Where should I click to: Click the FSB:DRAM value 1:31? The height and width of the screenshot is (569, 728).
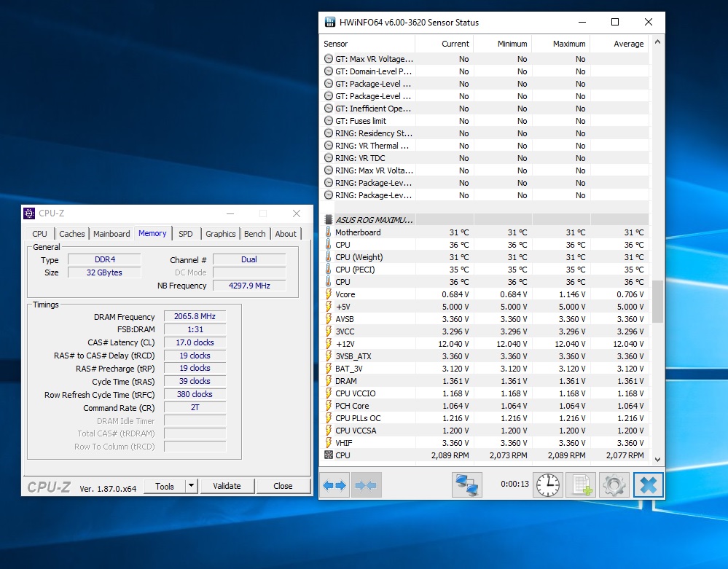(x=195, y=329)
